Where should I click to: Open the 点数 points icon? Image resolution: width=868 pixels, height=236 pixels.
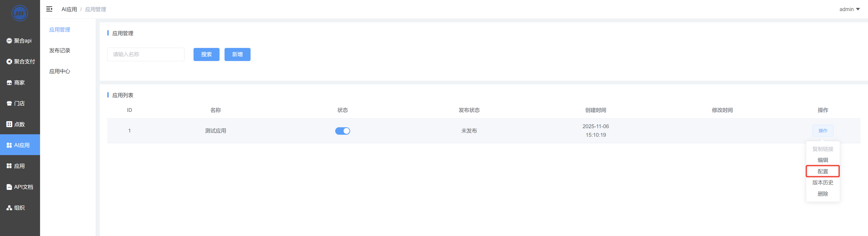click(9, 124)
